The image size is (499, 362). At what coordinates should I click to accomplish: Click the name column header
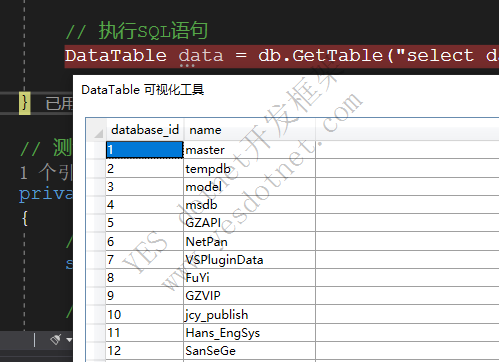coord(249,130)
